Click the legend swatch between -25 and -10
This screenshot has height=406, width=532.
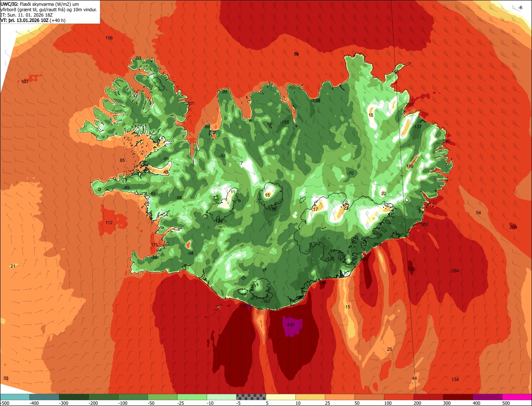192,396
